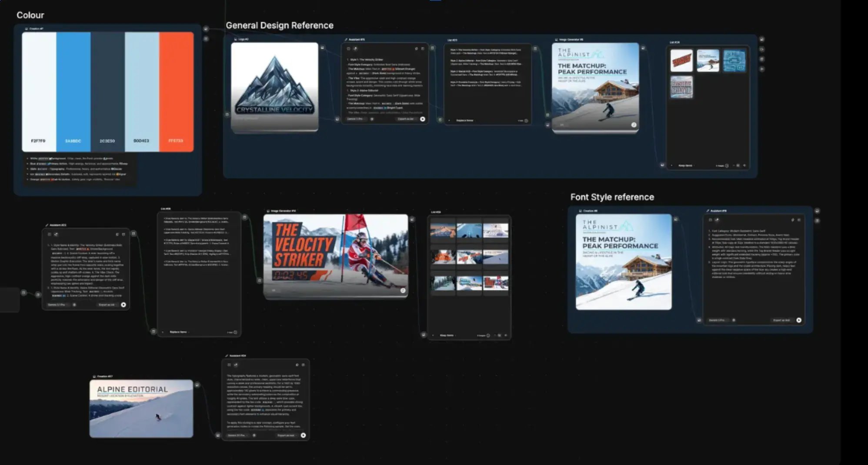Image resolution: width=868 pixels, height=465 pixels.
Task: Click the circular icon on Velocity Striker image corner
Action: tap(403, 290)
